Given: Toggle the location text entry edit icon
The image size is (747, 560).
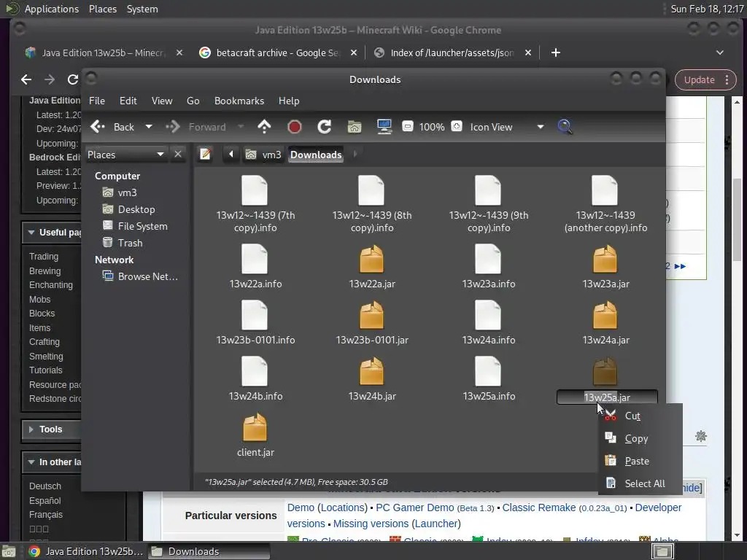Looking at the screenshot, I should click(x=206, y=155).
